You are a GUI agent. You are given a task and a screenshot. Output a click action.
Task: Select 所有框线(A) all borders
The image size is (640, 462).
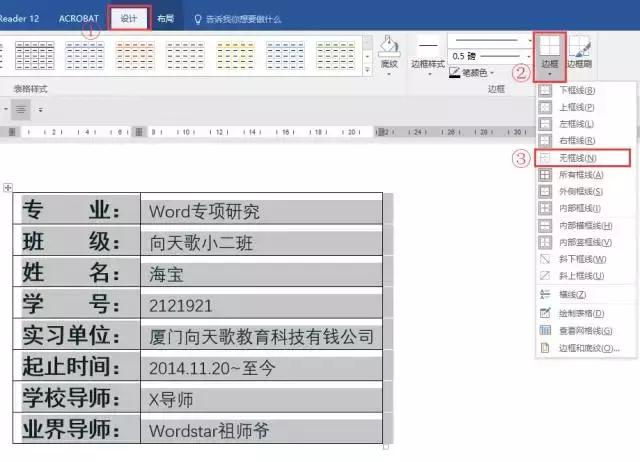tap(586, 175)
